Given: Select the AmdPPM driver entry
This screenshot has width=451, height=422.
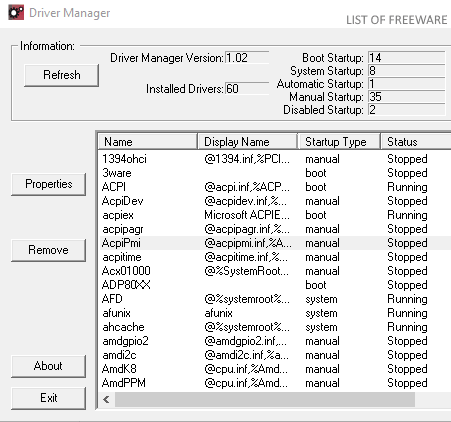Looking at the screenshot, I should click(275, 383).
